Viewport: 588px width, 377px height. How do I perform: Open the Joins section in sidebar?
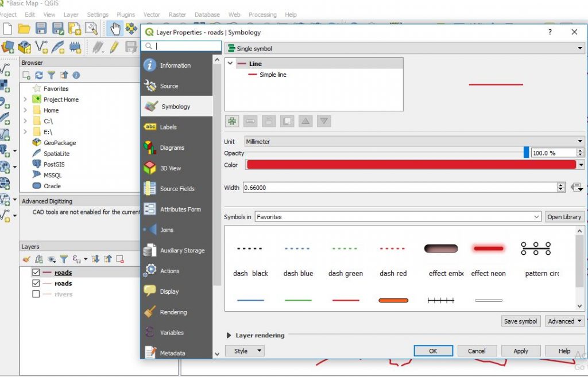tap(167, 230)
